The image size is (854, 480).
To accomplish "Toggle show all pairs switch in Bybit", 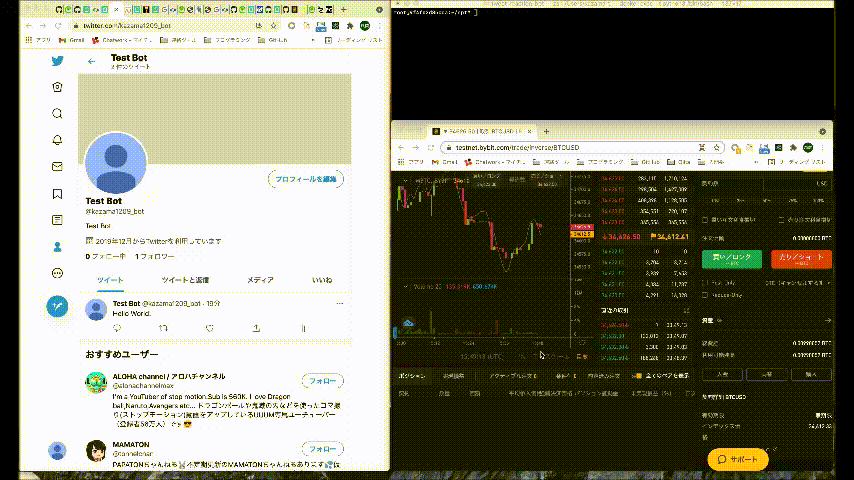I will 636,376.
